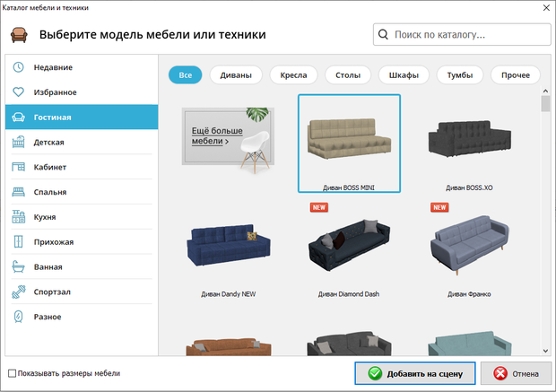
Task: Follow the Ещё больше мебели link
Action: [x=217, y=135]
